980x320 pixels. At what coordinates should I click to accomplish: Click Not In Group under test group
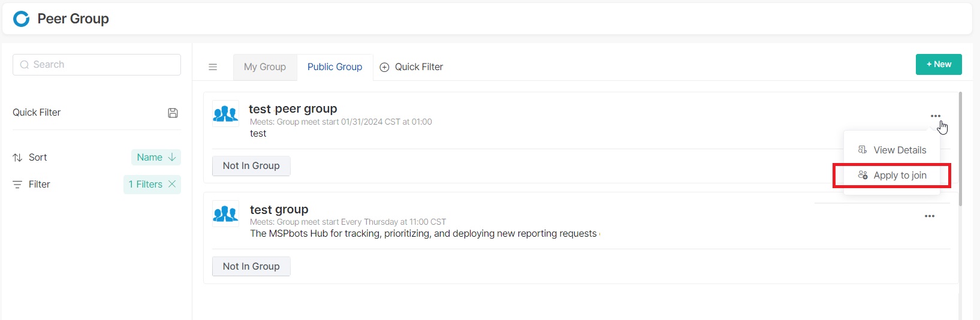click(x=251, y=267)
